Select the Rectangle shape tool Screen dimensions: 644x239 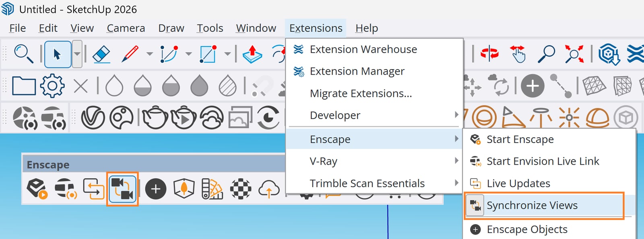coord(208,54)
